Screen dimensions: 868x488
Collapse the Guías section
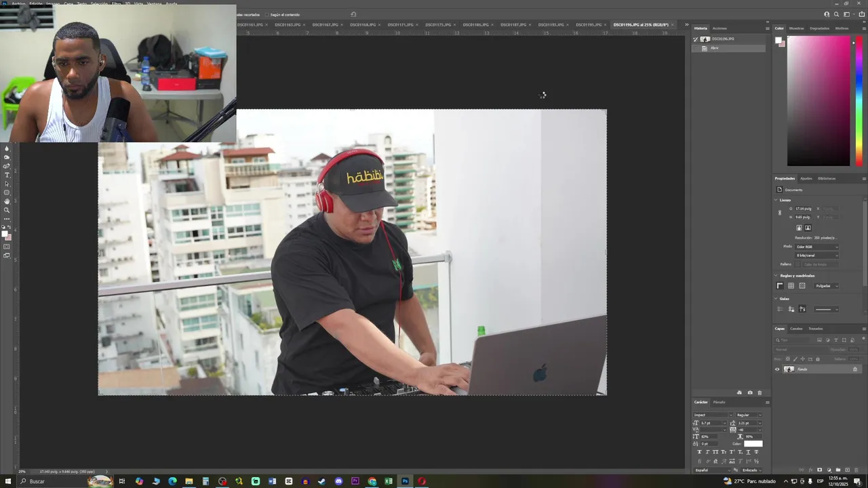776,299
